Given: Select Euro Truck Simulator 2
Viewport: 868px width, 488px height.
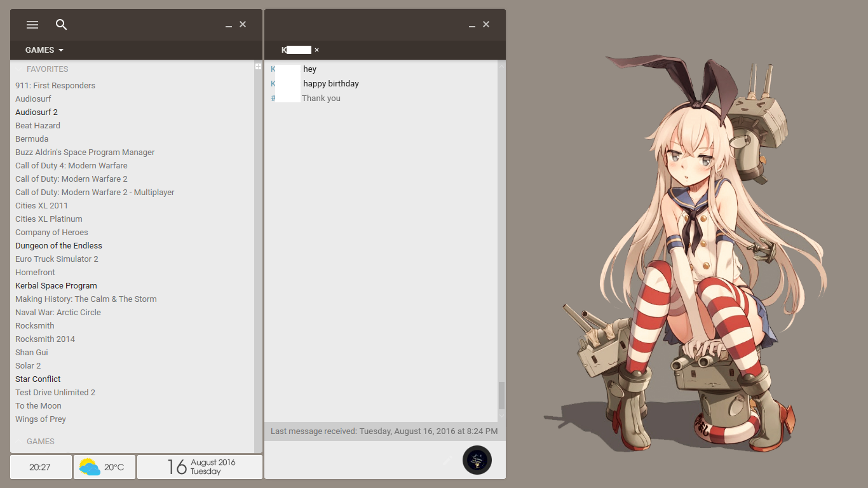Looking at the screenshot, I should coord(57,259).
